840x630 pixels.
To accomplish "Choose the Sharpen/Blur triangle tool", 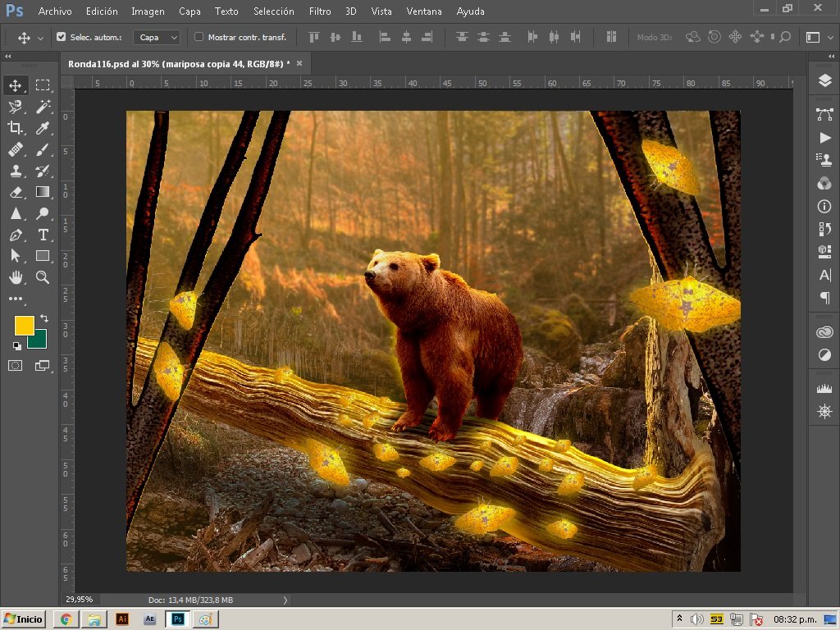I will pos(15,213).
